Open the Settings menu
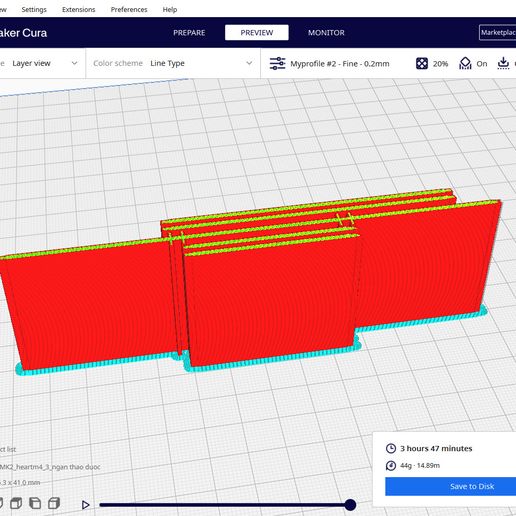 [34, 10]
